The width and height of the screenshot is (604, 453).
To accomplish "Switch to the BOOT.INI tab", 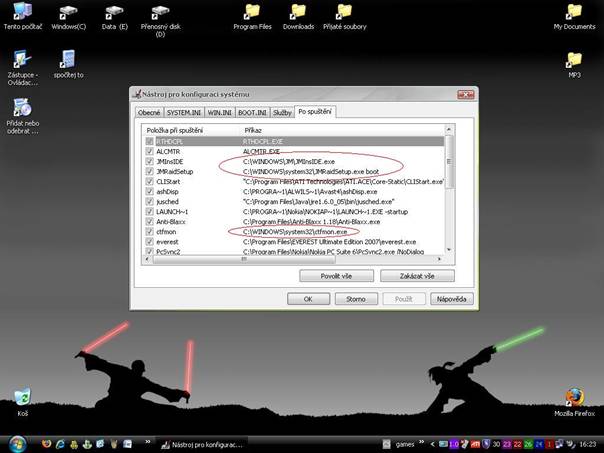I will [x=252, y=112].
